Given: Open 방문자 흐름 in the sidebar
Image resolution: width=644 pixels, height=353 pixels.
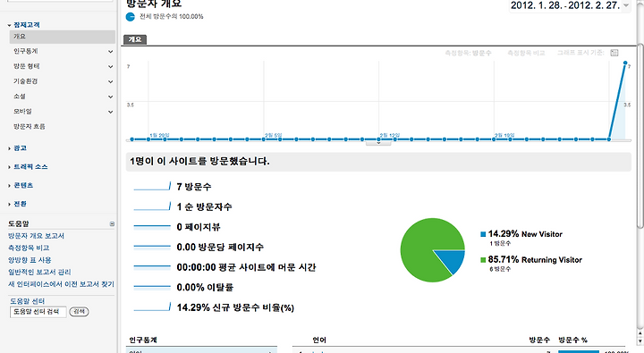Looking at the screenshot, I should tap(30, 126).
